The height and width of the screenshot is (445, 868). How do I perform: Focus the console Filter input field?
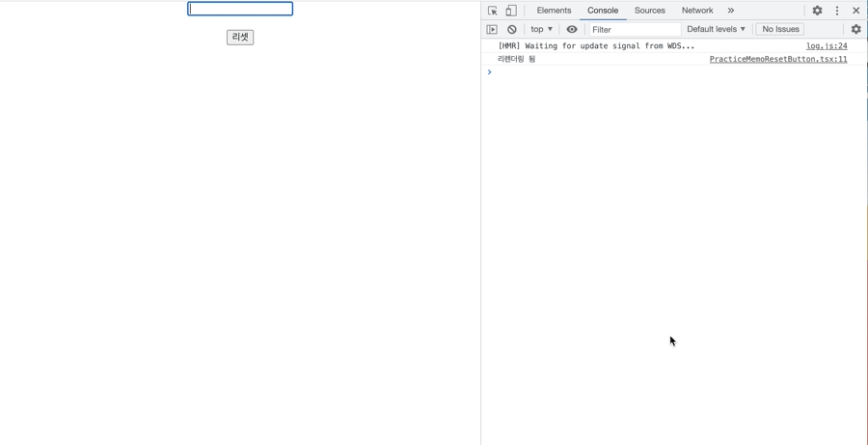635,29
